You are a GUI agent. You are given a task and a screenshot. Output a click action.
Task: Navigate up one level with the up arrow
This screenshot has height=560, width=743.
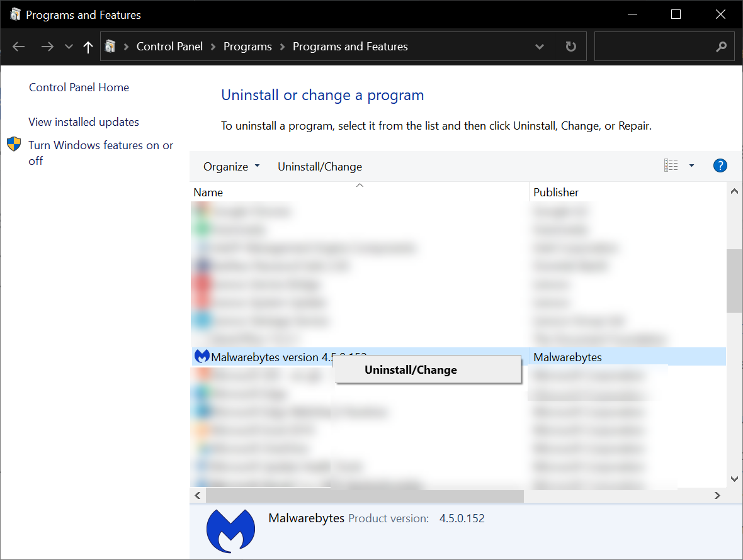pyautogui.click(x=88, y=46)
